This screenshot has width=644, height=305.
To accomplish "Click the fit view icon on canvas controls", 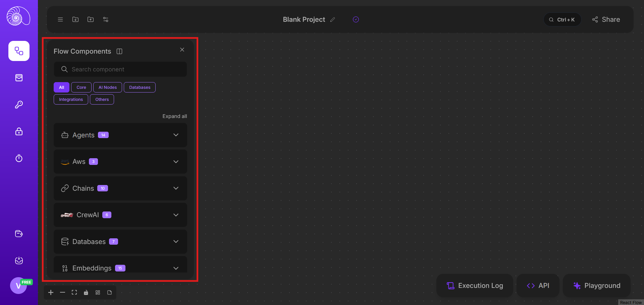I will (x=74, y=293).
